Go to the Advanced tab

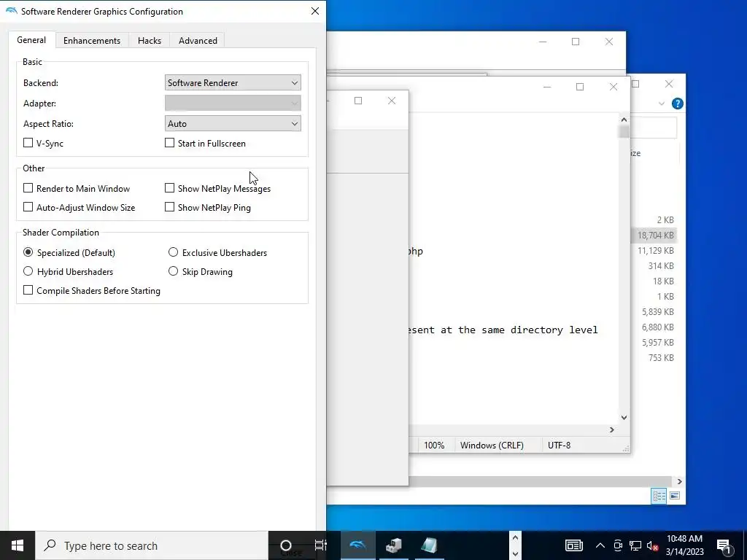coord(198,41)
